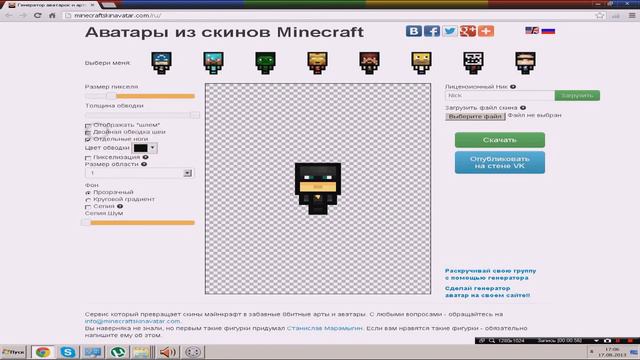Click info icon next to Сепия

(120, 206)
